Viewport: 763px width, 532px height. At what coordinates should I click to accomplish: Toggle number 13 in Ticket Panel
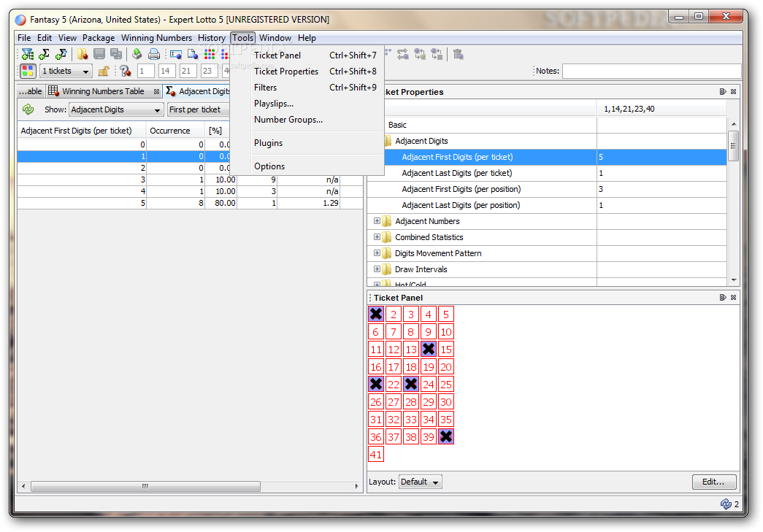(x=411, y=349)
